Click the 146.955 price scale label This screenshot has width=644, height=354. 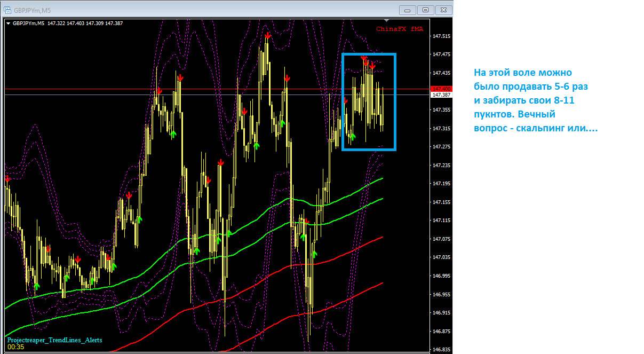(442, 295)
